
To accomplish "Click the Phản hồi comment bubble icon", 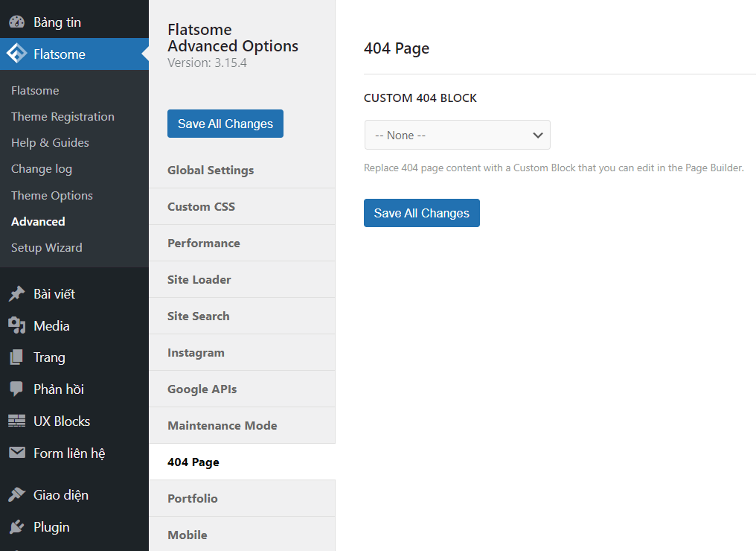I will [x=17, y=389].
